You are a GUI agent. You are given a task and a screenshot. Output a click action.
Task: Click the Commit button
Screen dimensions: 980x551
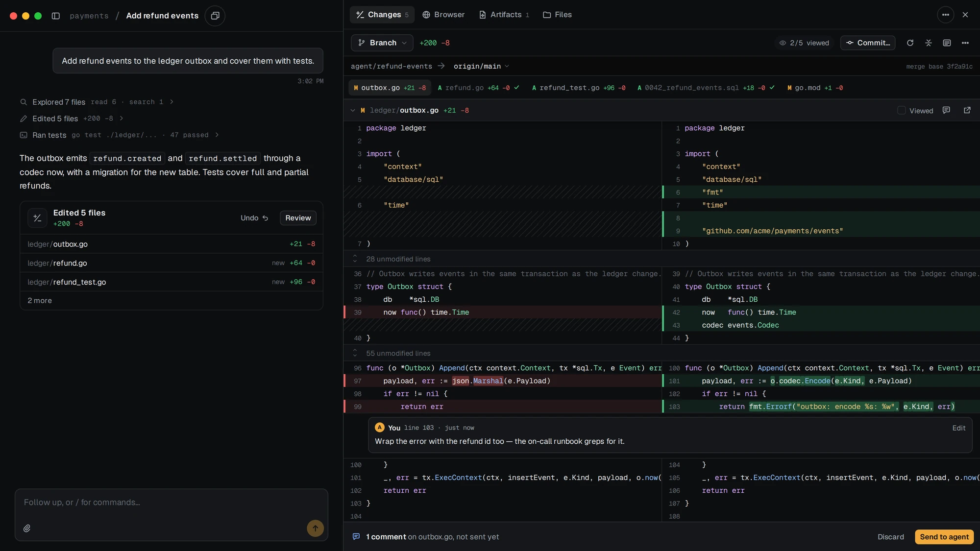[x=868, y=43]
